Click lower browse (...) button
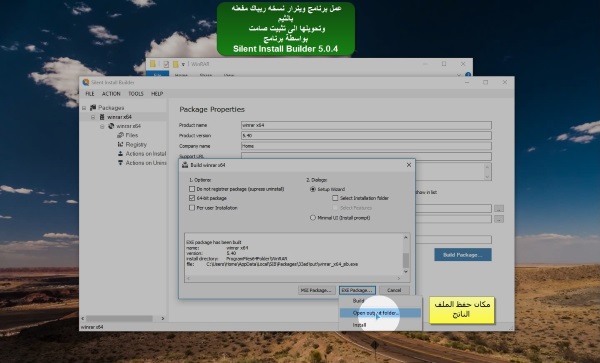Viewport: 600px width, 363px height. (499, 219)
